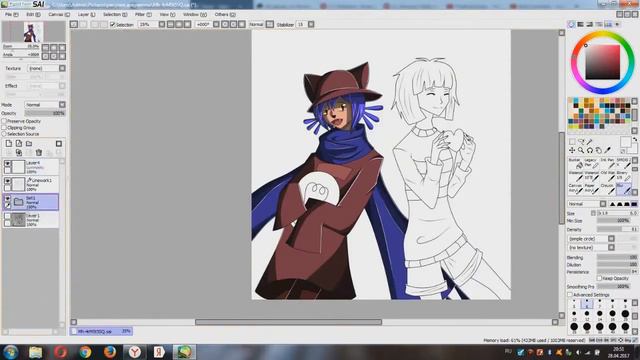The width and height of the screenshot is (640, 360).
Task: Adjust the layer Opacity slider
Action: click(x=45, y=113)
